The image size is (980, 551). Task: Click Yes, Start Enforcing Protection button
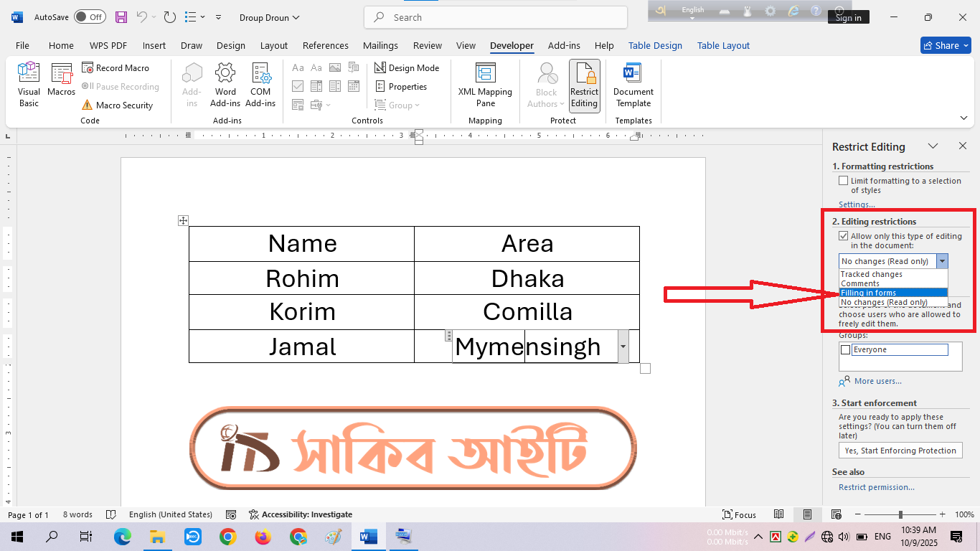click(900, 451)
